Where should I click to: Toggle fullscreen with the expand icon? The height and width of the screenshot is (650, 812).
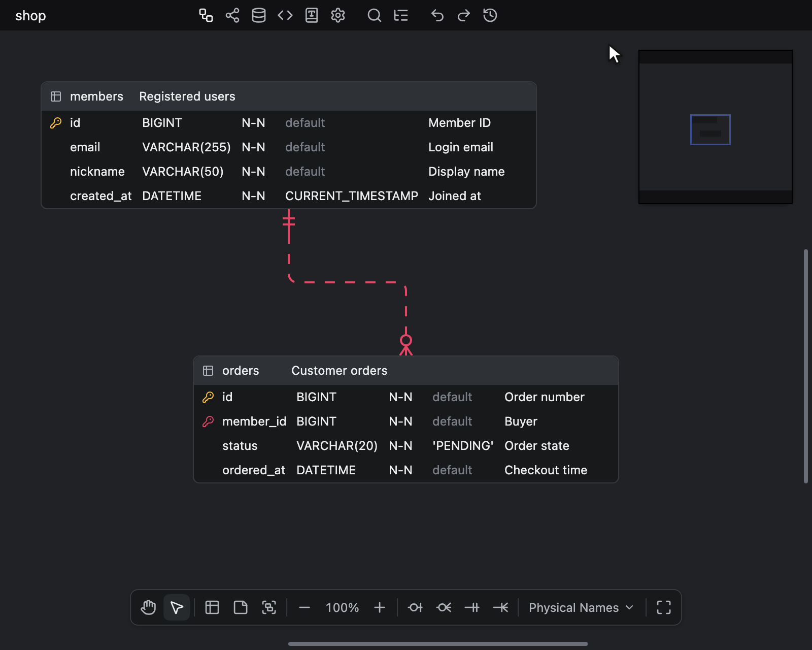click(664, 607)
